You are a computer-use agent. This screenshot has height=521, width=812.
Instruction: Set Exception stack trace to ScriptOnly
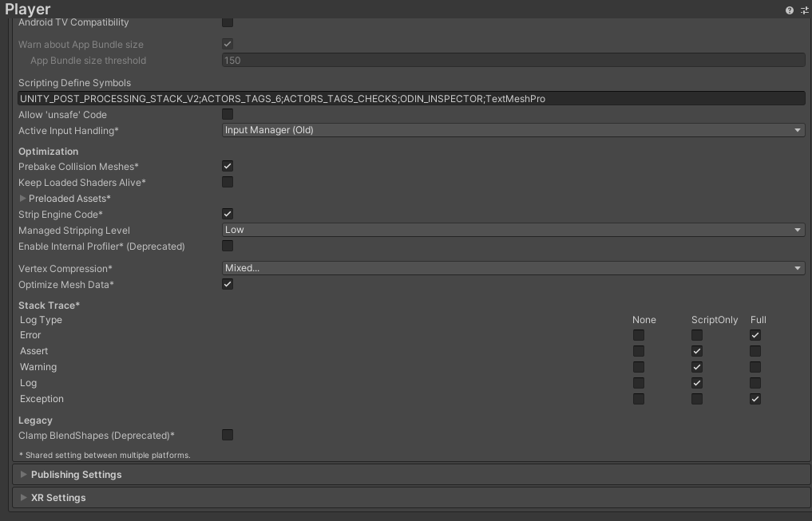[696, 398]
